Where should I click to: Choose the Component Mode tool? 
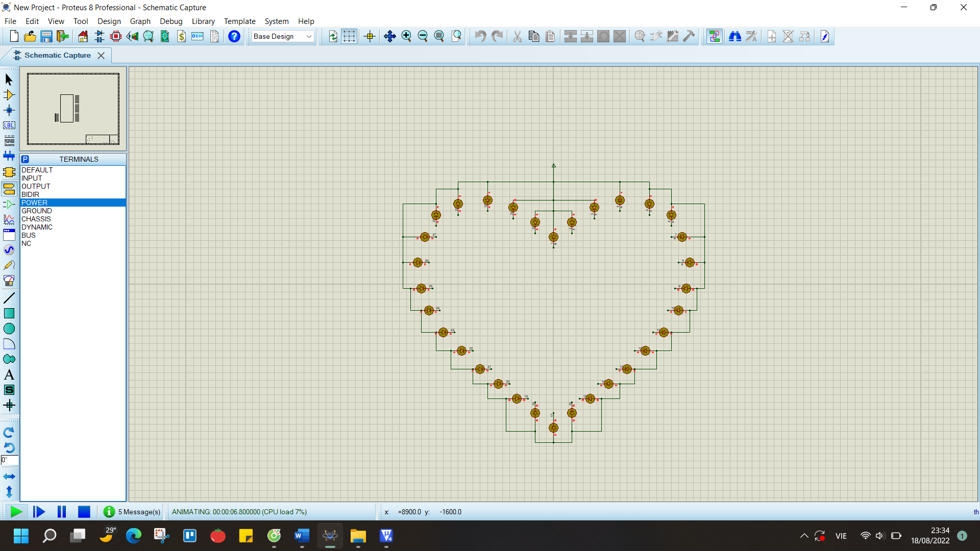(x=9, y=95)
